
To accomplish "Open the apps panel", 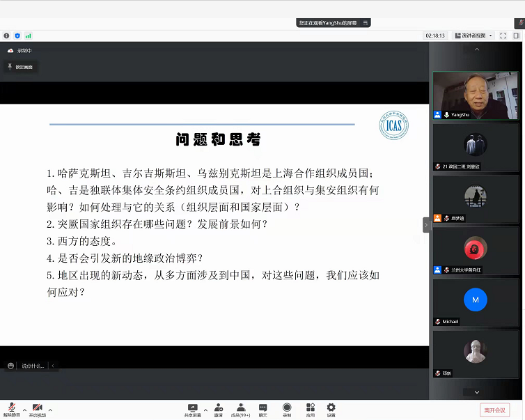I will [310, 407].
